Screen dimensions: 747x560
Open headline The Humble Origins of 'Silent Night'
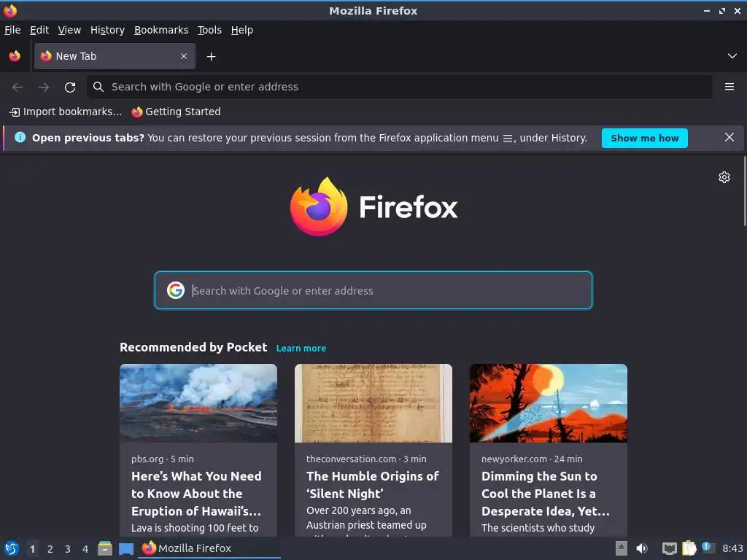coord(373,485)
